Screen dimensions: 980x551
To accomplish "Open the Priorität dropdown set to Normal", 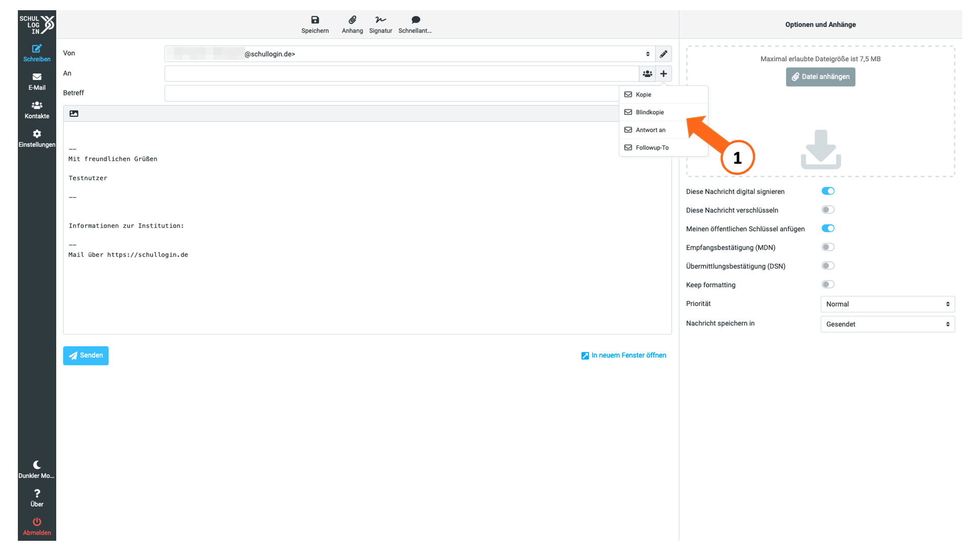I will (x=888, y=304).
